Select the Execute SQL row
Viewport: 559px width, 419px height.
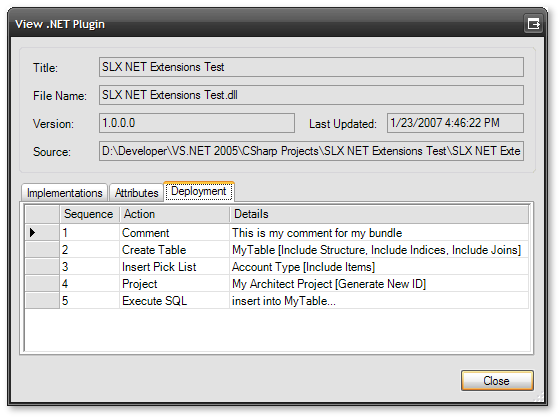point(277,301)
